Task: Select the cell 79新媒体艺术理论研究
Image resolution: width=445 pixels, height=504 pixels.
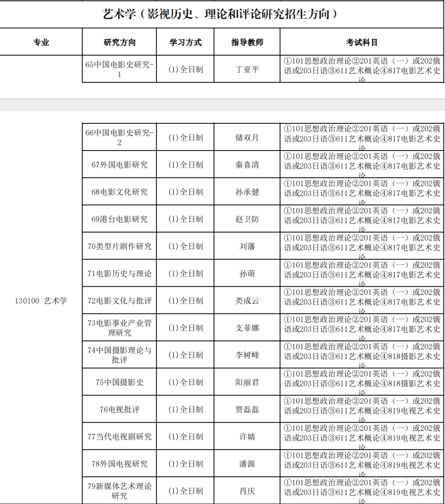Action: click(x=119, y=491)
